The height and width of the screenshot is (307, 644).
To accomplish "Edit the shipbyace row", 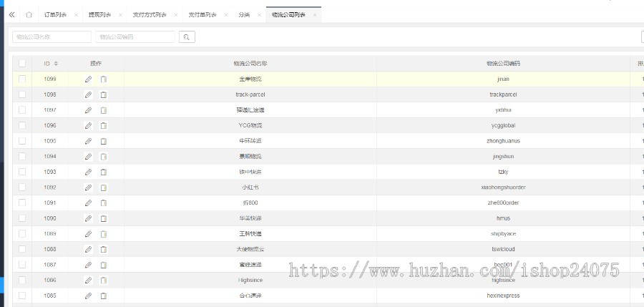I will [x=88, y=234].
